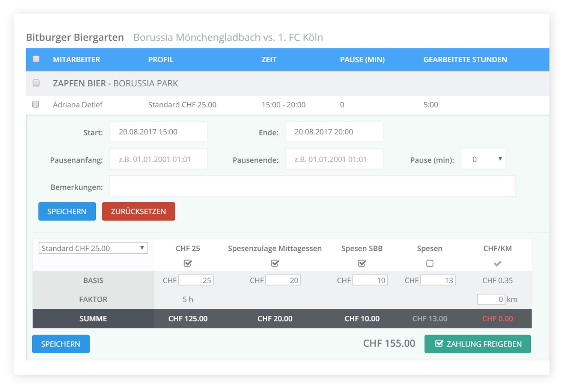Uncheck the CHF 25 column checkbox

188,263
